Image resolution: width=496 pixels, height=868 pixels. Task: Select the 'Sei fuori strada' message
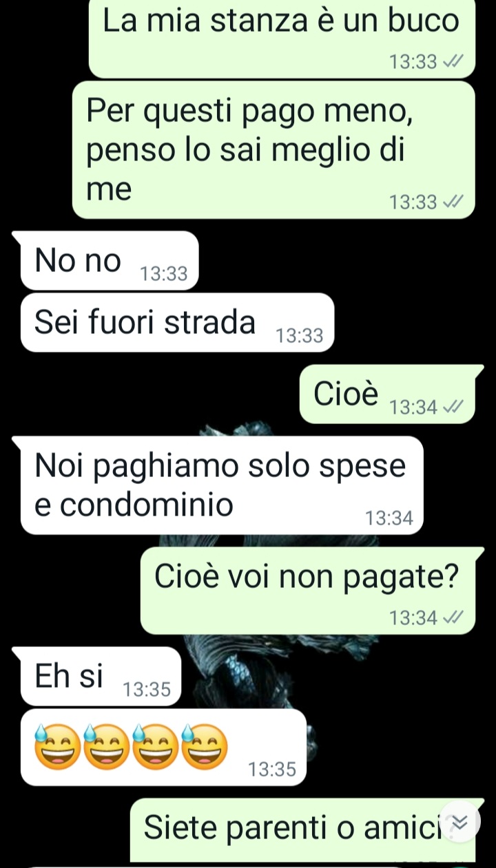click(177, 322)
